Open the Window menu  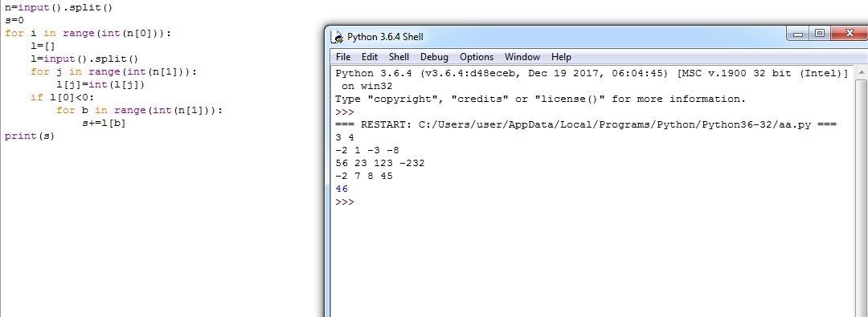click(522, 57)
